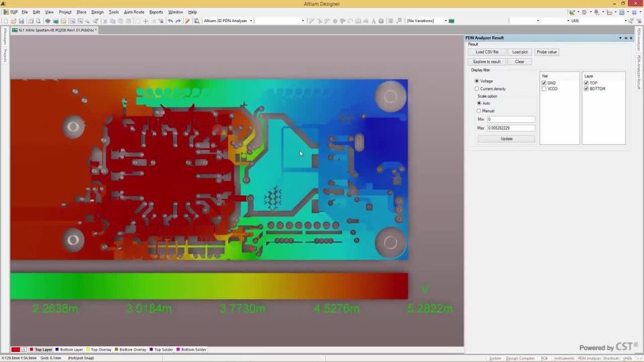Open the No Variations dropdown
This screenshot has width=644, height=362.
tap(445, 21)
